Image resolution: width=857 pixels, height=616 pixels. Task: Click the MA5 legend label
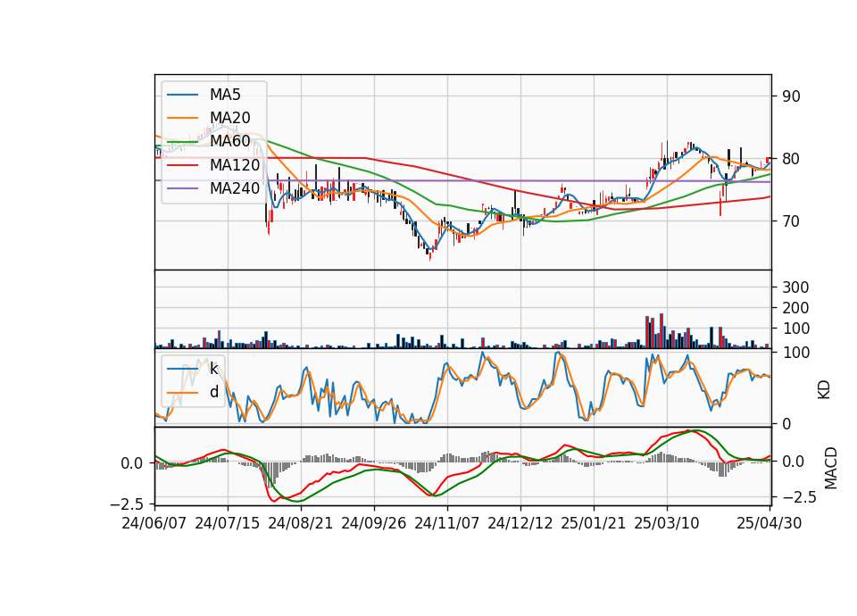click(x=225, y=95)
